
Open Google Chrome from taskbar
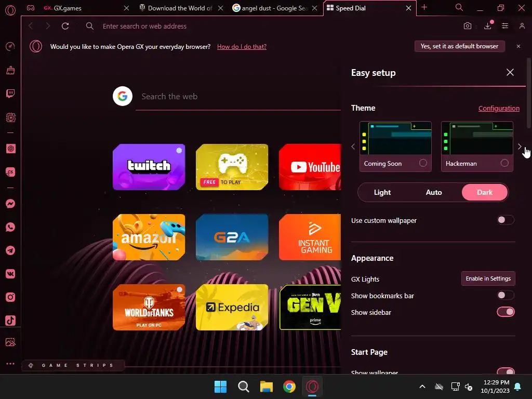pyautogui.click(x=289, y=387)
